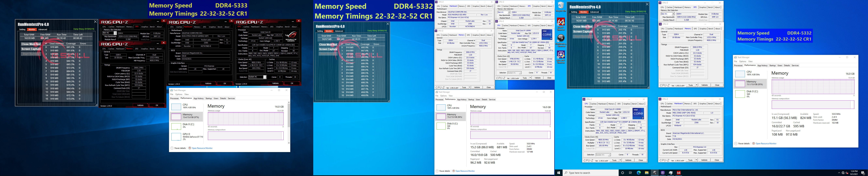The height and width of the screenshot is (176, 868).
Task: Open Resource Monitor link beside 681 MB available
Action: [x=465, y=171]
